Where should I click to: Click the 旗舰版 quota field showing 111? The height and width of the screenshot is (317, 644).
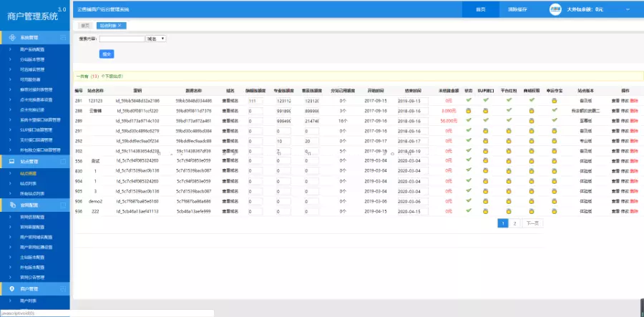(255, 101)
